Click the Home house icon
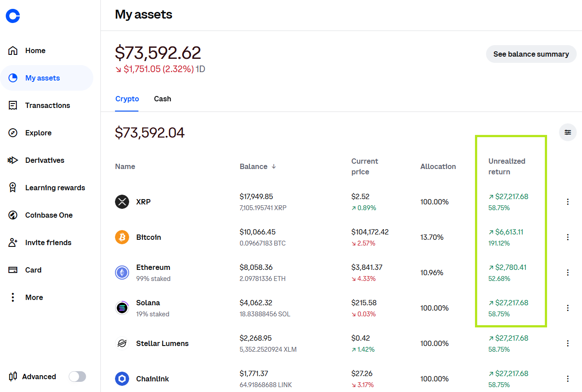Screen dimensions: 582x392 [13, 50]
